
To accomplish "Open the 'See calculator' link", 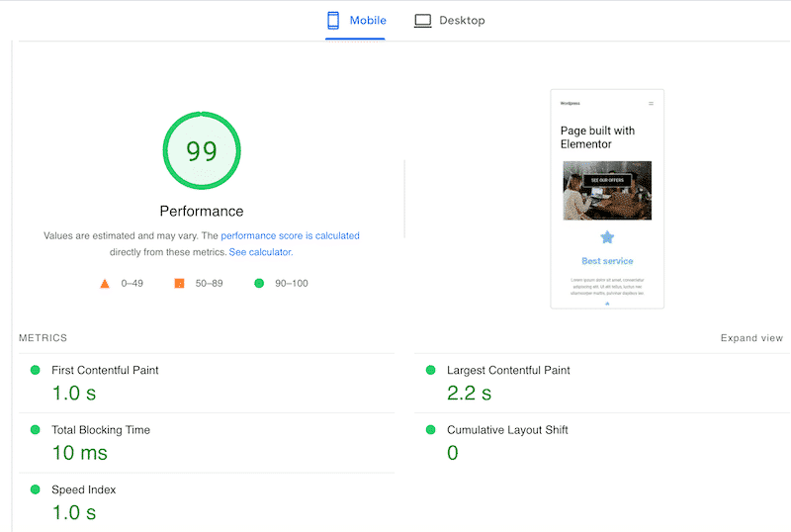I will (x=260, y=252).
